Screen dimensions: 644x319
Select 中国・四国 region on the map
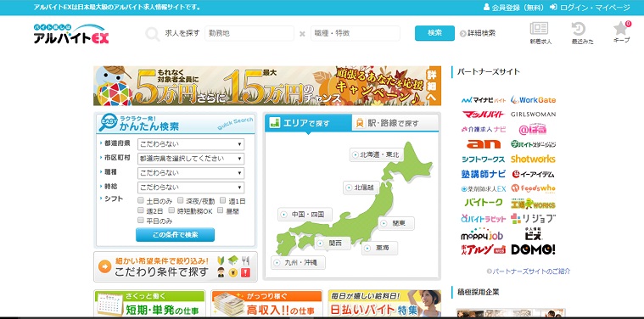(x=305, y=215)
